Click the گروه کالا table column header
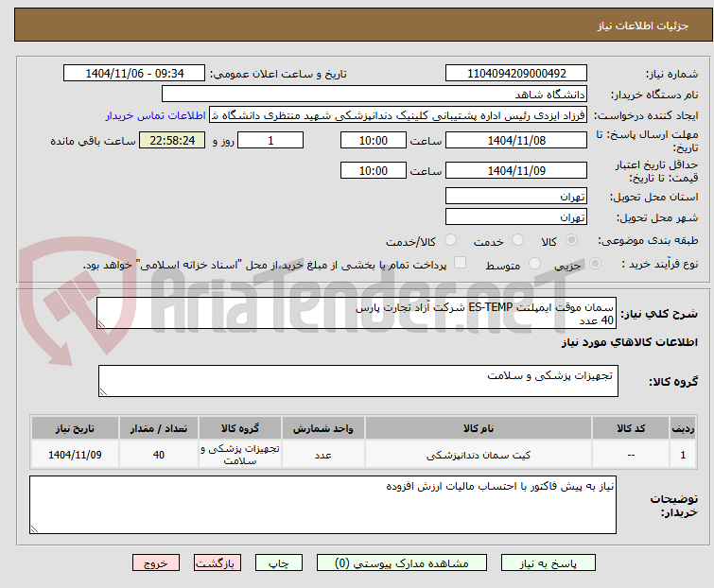Viewport: 714px width, 588px height. coord(240,428)
